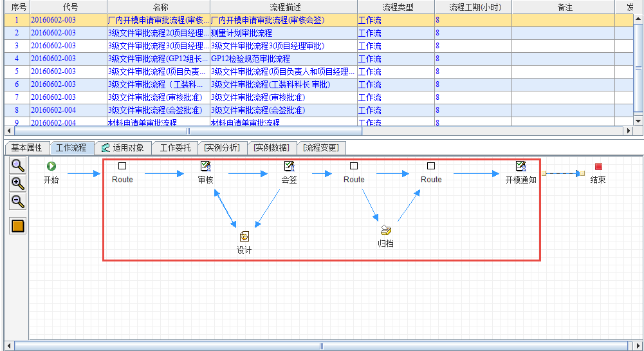Select the 归档 archive node icon
This screenshot has height=351, width=644.
pos(385,230)
